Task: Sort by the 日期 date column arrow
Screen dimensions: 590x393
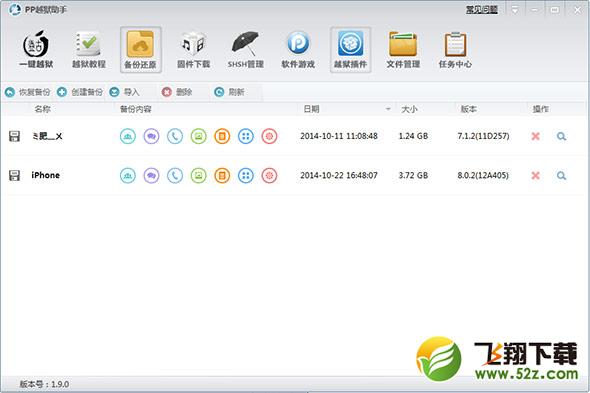Action: [388, 109]
